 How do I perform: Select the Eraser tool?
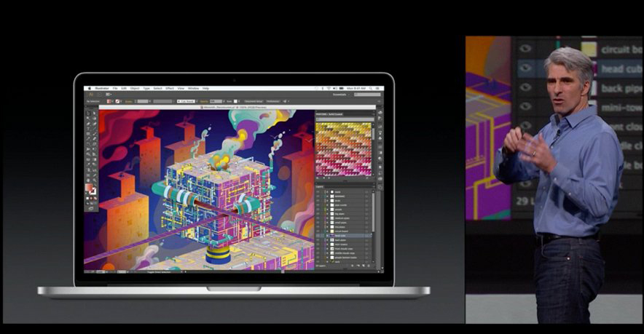pyautogui.click(x=95, y=139)
